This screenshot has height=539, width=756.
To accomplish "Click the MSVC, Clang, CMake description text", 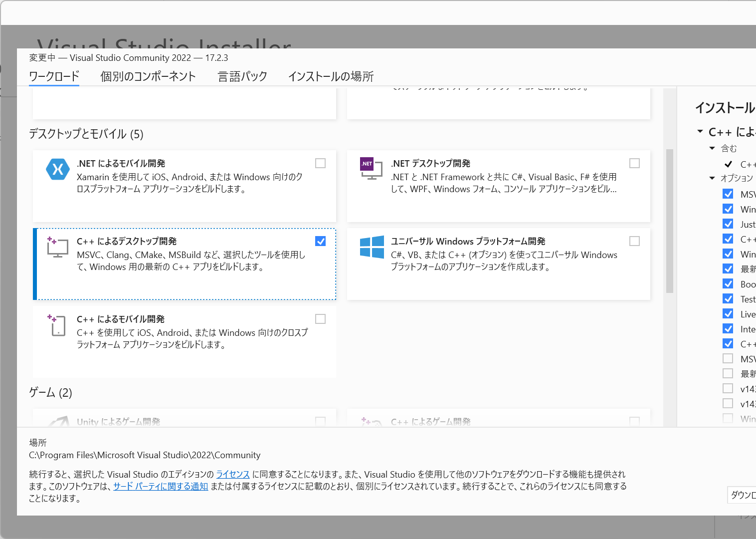I will [x=191, y=261].
